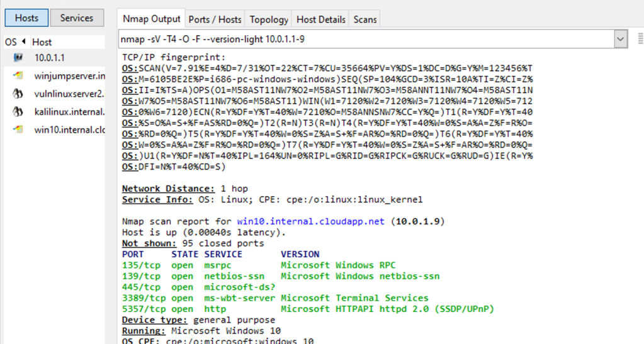Go to the Scans tab
Image resolution: width=644 pixels, height=344 pixels.
365,19
